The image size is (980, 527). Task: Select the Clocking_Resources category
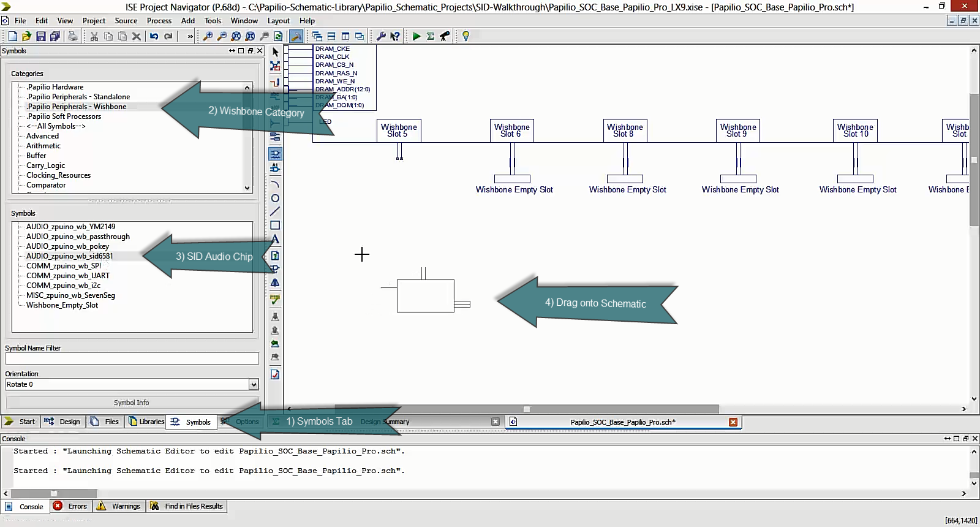(58, 175)
